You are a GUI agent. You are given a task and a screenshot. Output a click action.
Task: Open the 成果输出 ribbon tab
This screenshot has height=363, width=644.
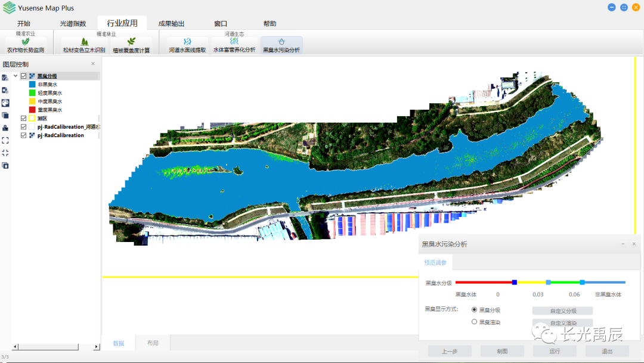tap(171, 24)
